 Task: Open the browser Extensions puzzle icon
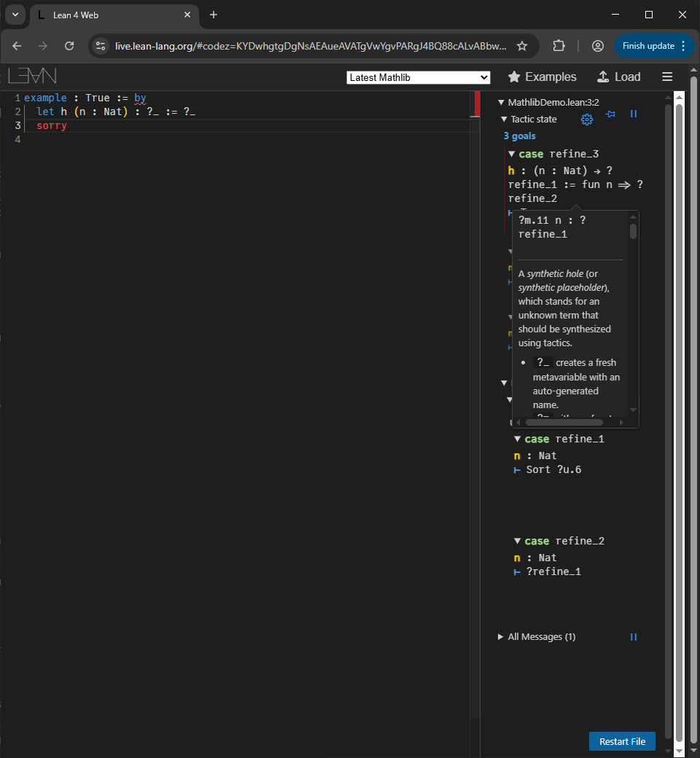559,46
